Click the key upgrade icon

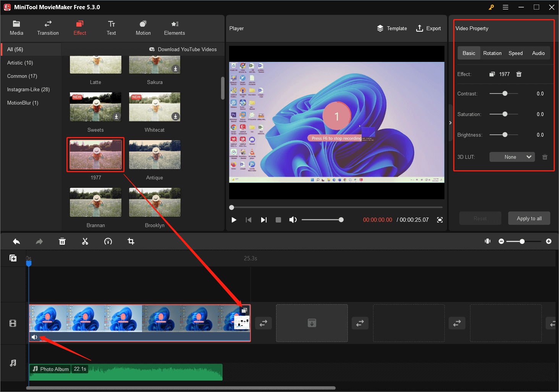[491, 7]
